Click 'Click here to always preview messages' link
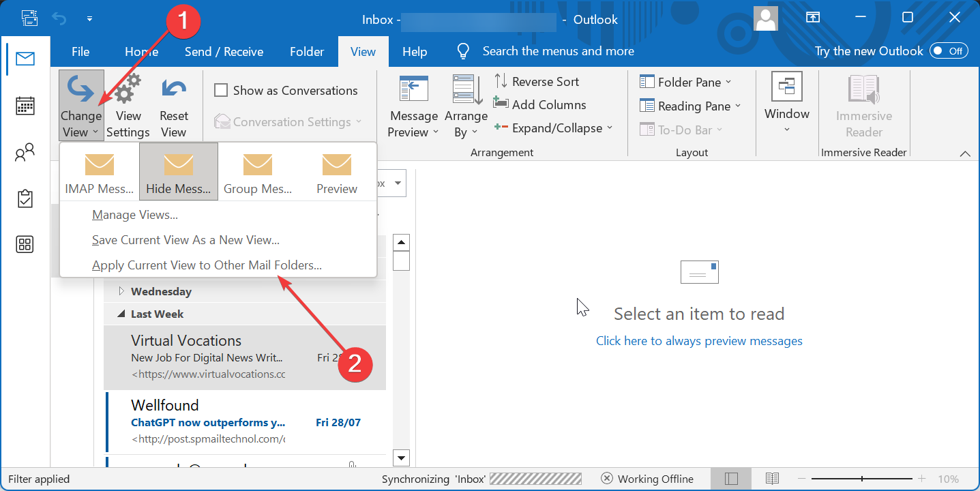Viewport: 980px width, 491px height. (x=699, y=341)
